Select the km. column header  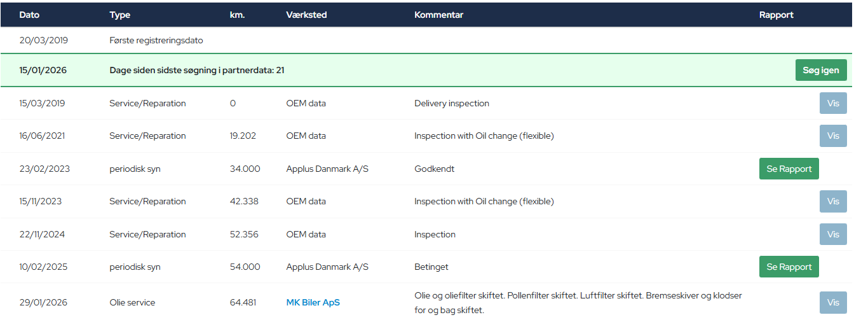237,15
